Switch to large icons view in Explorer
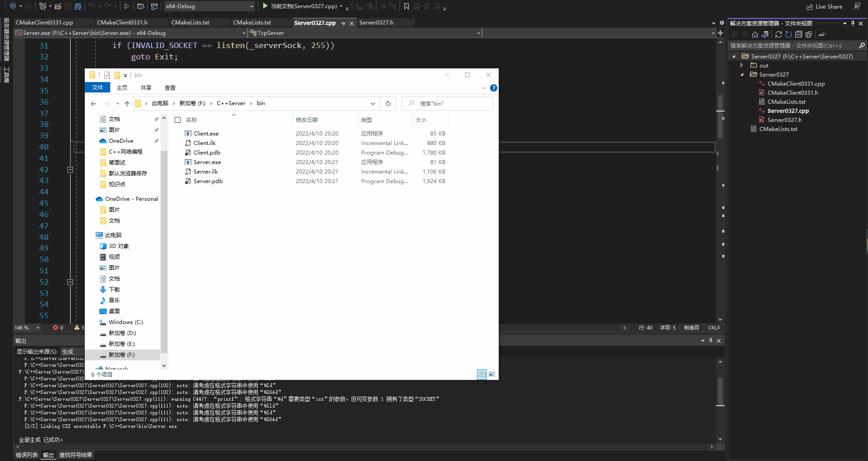This screenshot has width=868, height=461. (x=492, y=374)
